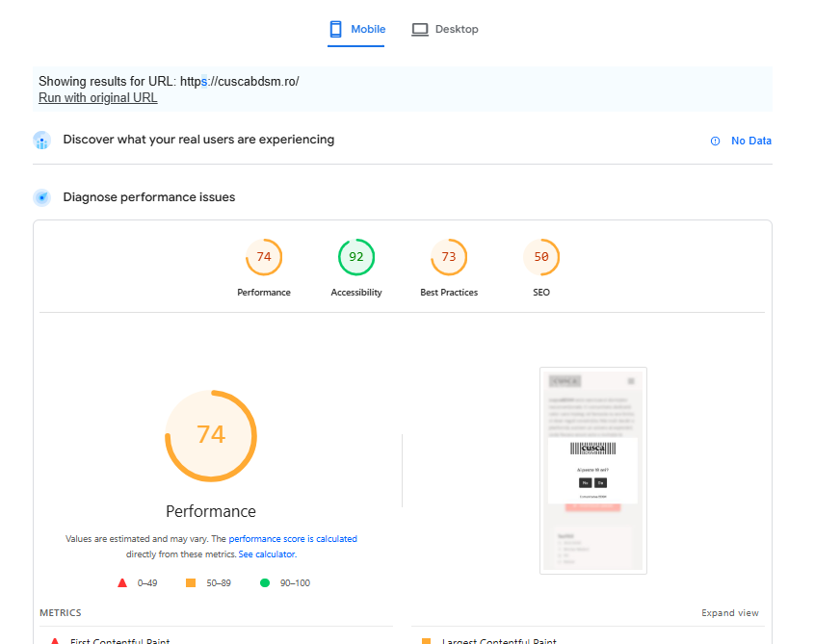Jump to Best Practices score gauge 73
Viewport: 814px width, 644px height.
click(449, 257)
